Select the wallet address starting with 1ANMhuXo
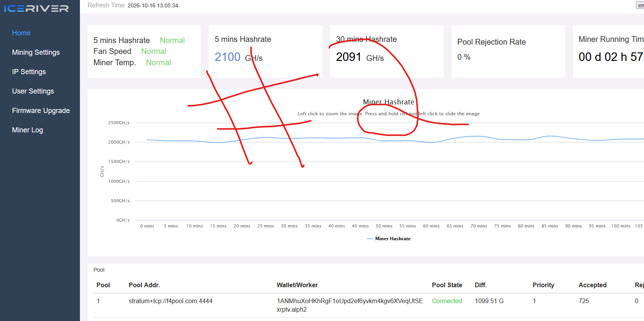The width and height of the screenshot is (644, 321). tap(350, 301)
